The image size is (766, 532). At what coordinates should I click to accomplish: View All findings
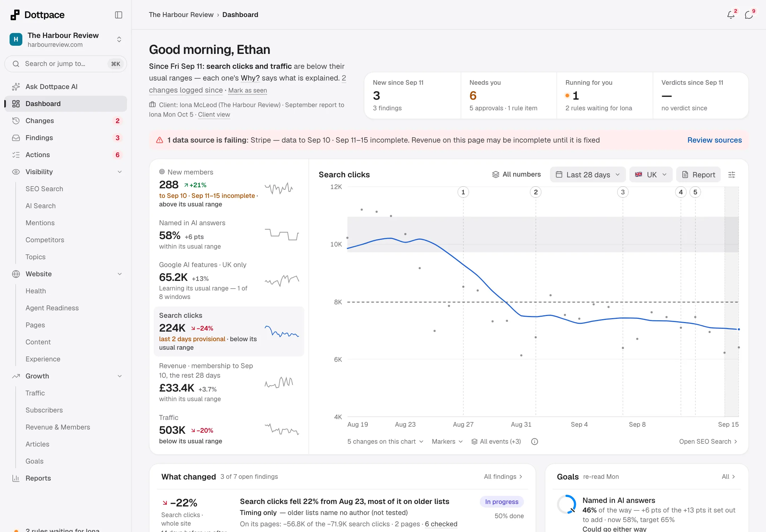pos(503,477)
